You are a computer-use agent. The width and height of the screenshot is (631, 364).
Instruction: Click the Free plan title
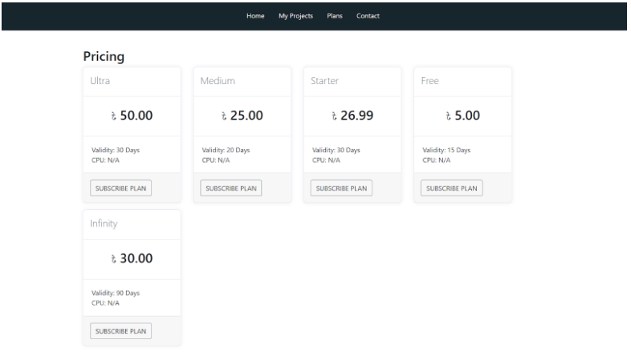pos(429,81)
